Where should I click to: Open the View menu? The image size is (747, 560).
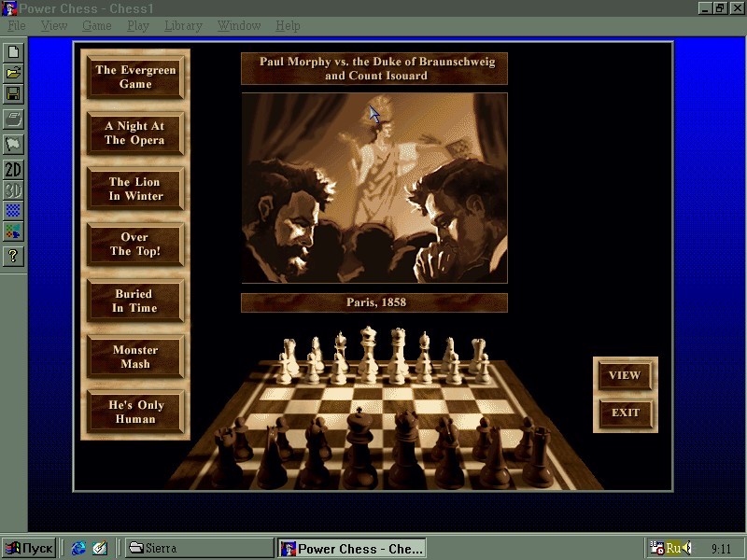[54, 26]
